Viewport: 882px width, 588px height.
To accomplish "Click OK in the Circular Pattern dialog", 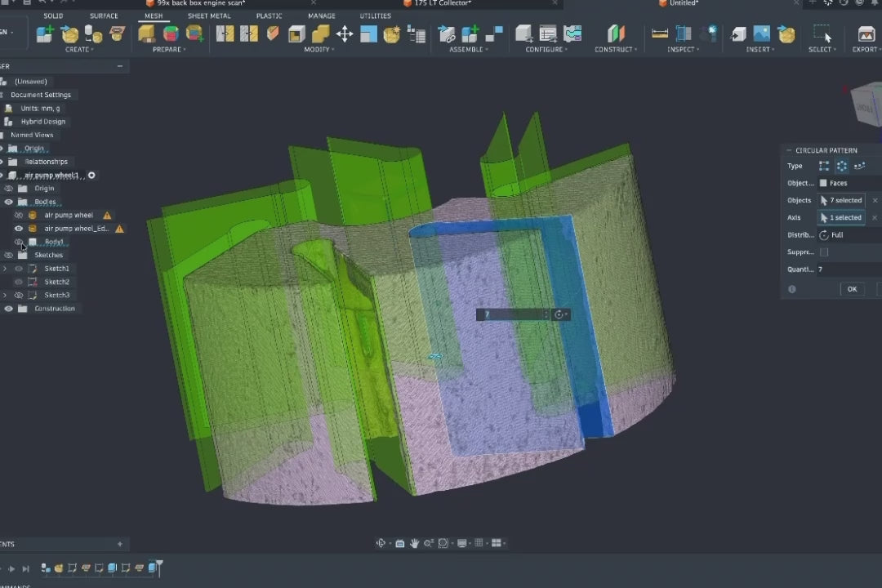I will tap(852, 289).
